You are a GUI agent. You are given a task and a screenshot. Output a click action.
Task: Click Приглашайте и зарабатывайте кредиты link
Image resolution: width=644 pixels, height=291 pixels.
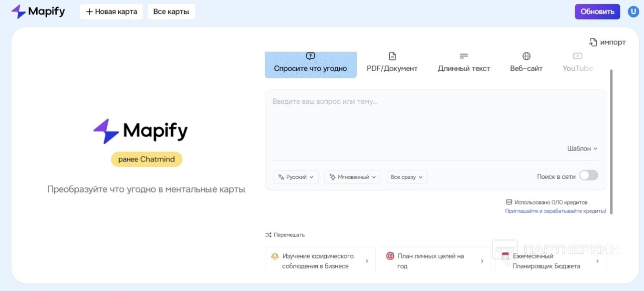[x=556, y=211]
